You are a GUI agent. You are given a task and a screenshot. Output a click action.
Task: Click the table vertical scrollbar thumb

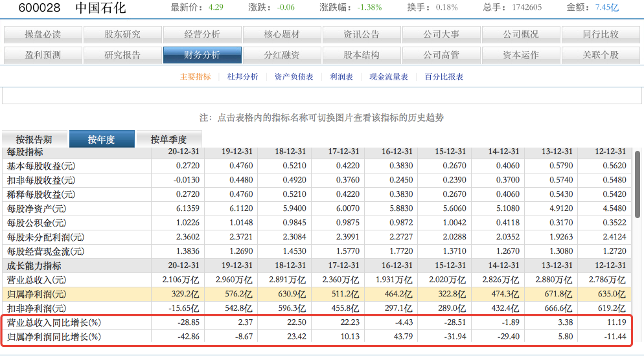click(637, 184)
